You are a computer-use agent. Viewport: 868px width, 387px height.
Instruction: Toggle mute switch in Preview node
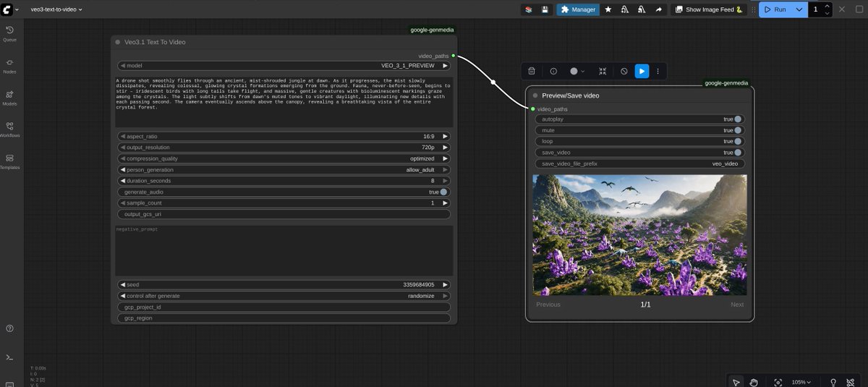coord(739,130)
